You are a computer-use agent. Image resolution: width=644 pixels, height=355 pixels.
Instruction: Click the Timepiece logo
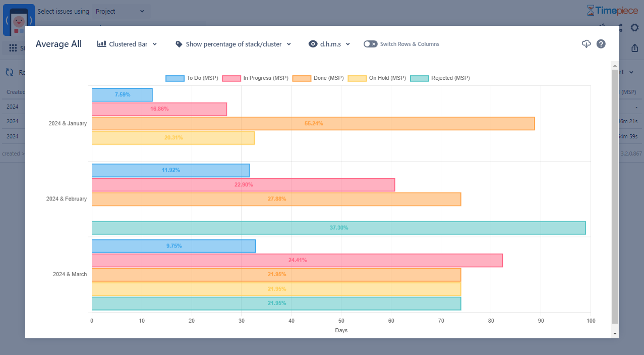(612, 11)
